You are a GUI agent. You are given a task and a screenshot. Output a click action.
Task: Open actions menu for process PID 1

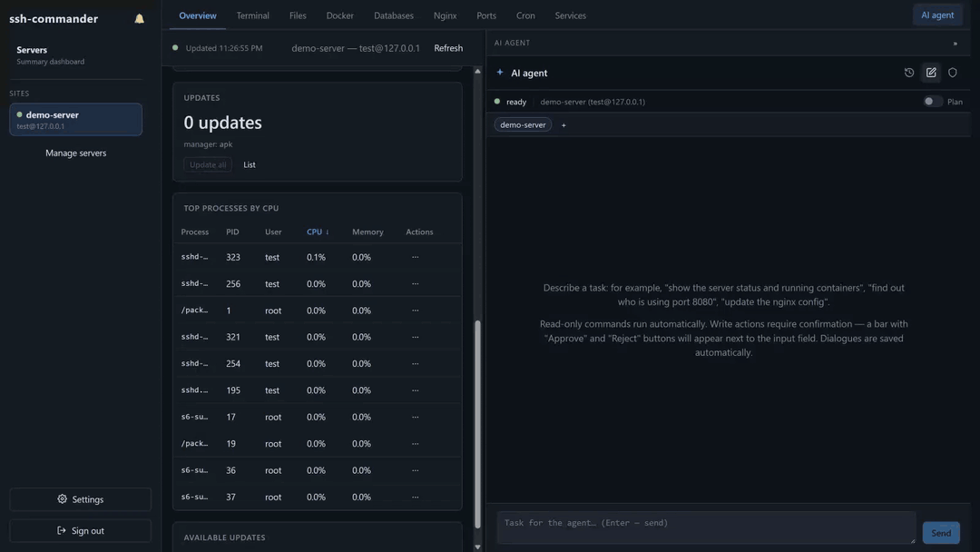click(415, 310)
